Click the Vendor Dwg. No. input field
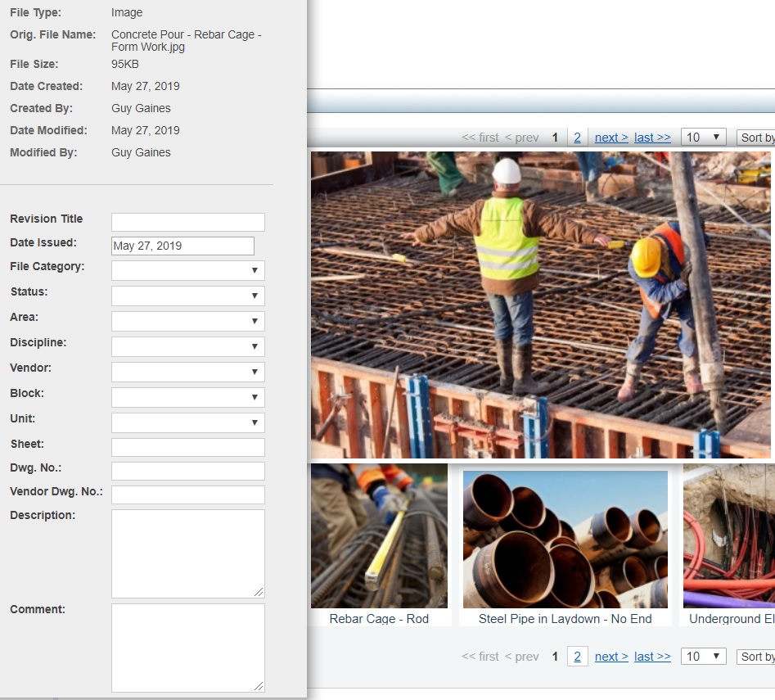 point(188,495)
